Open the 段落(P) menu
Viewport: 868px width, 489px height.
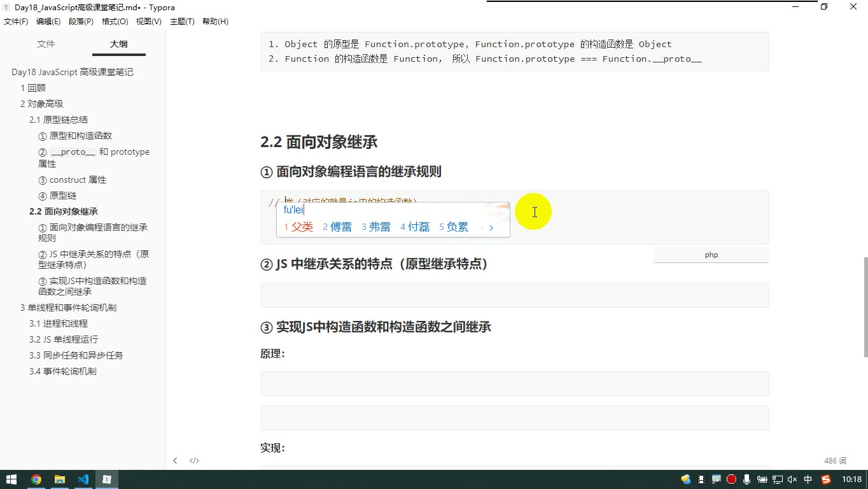click(81, 22)
